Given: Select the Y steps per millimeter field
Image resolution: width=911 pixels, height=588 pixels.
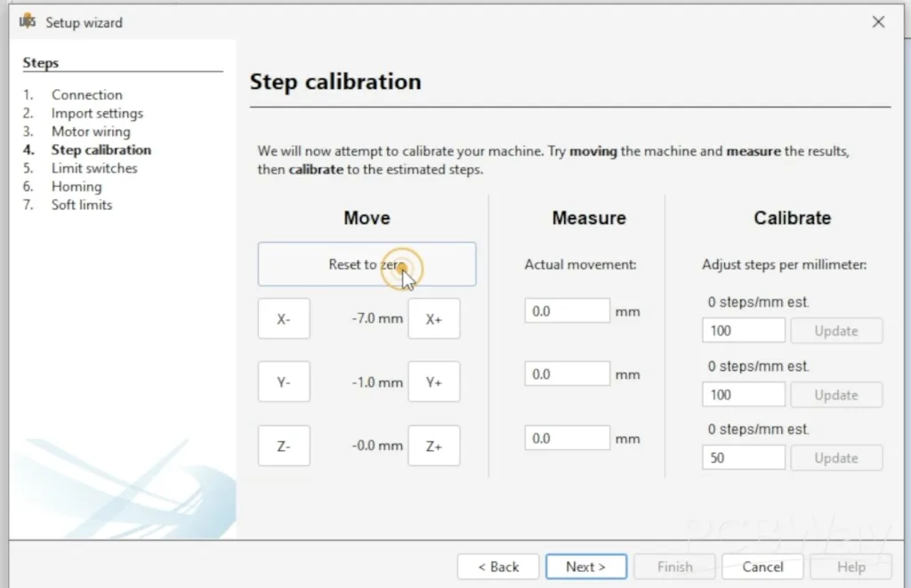Looking at the screenshot, I should [x=743, y=394].
